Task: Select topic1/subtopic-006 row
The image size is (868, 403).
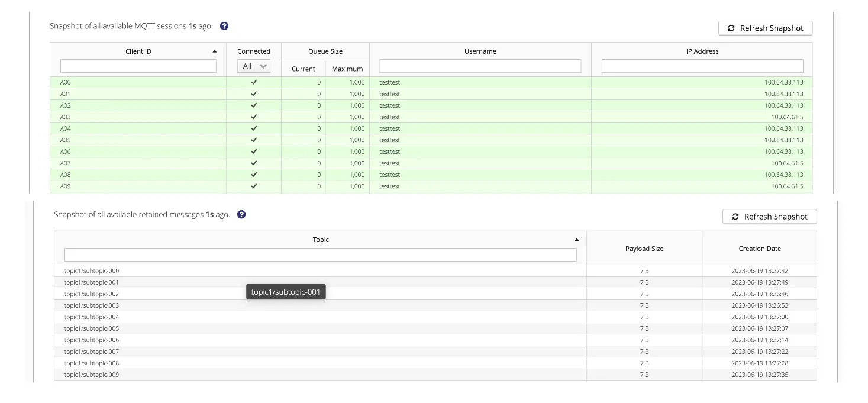Action: click(435, 340)
